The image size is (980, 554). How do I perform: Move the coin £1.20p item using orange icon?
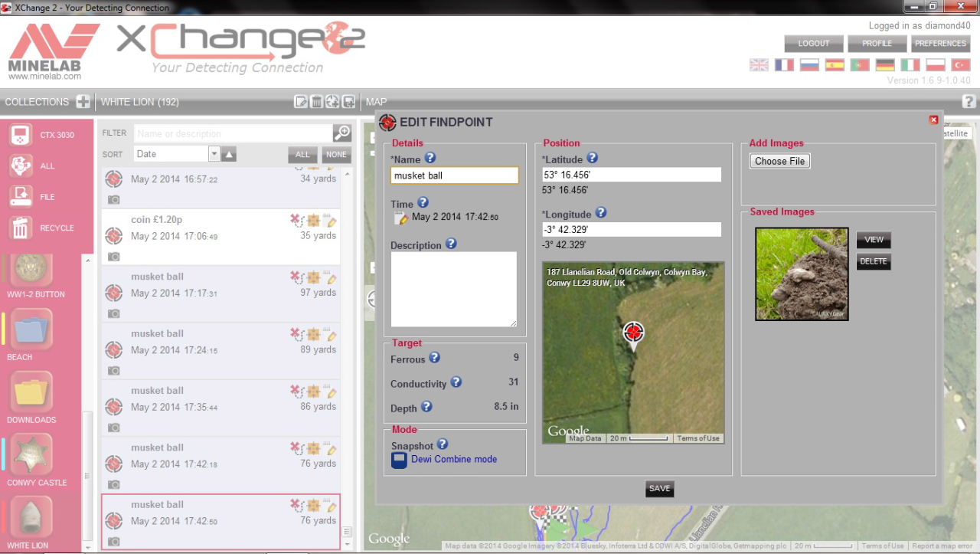point(314,221)
